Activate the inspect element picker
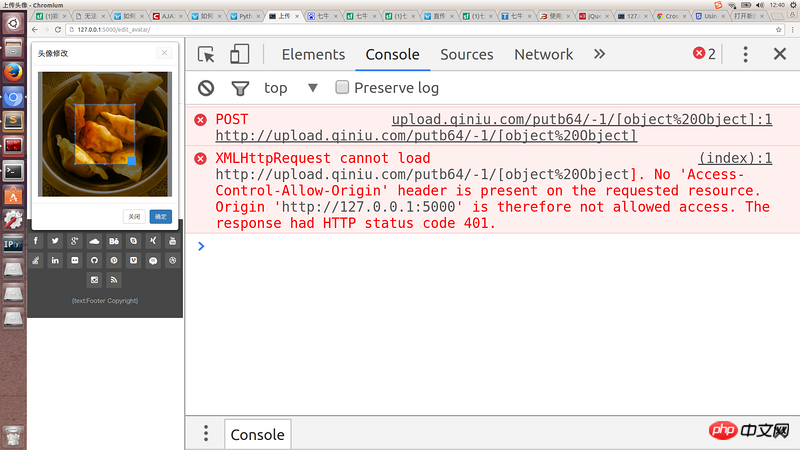 click(x=207, y=55)
